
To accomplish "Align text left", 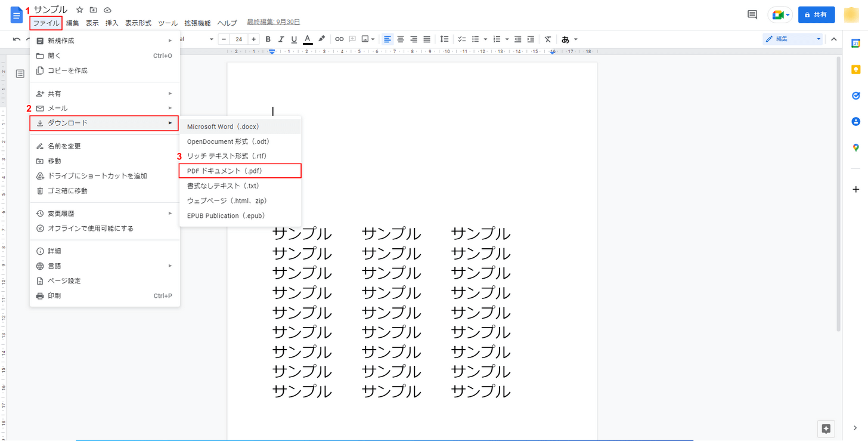I will pos(387,39).
